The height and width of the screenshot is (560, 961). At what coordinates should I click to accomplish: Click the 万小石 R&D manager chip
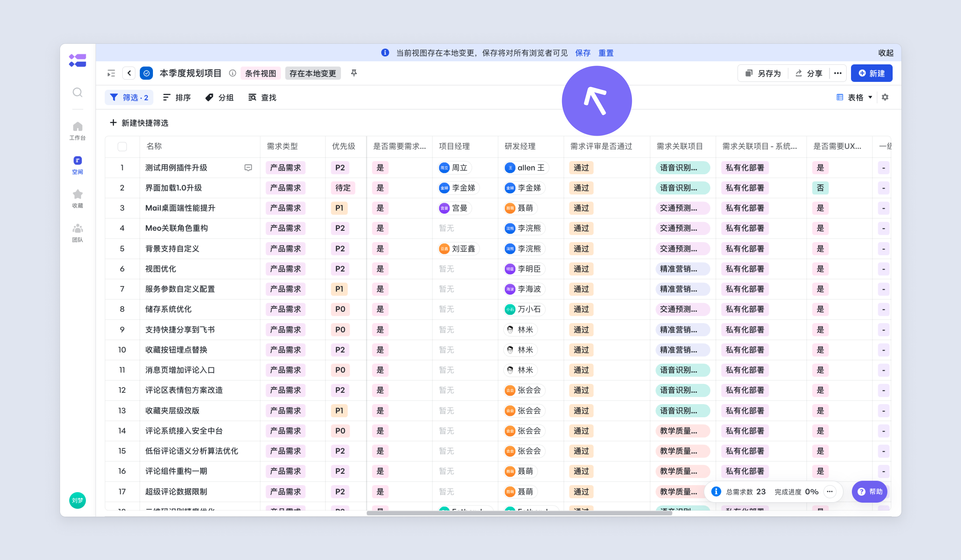click(x=524, y=309)
